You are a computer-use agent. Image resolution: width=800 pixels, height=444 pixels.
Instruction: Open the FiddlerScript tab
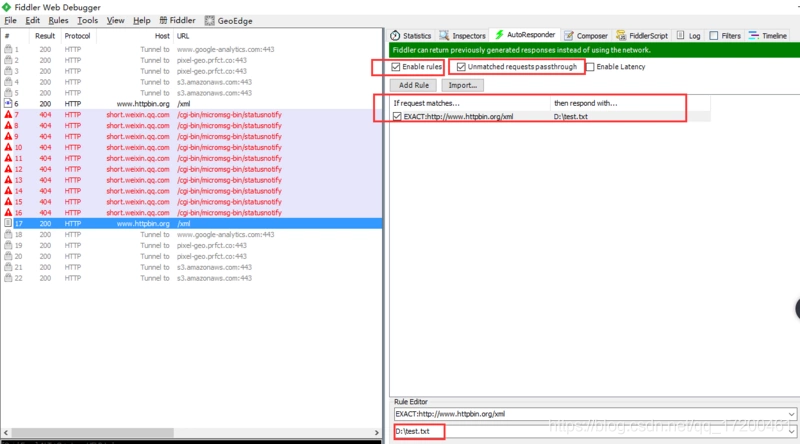coord(642,36)
